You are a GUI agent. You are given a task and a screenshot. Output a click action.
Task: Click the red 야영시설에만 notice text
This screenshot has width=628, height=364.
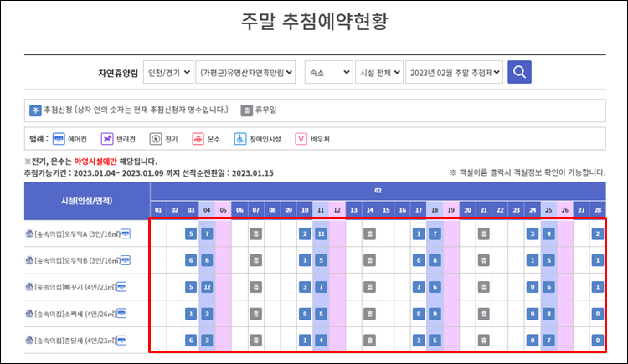(95, 161)
